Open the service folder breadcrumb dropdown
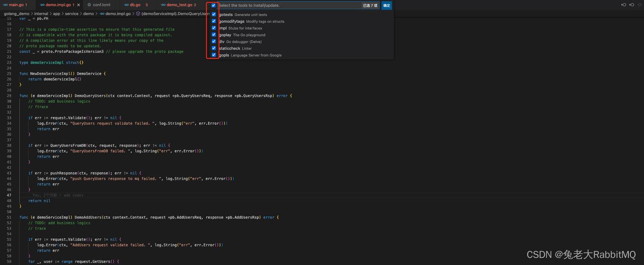644x265 pixels. coord(71,14)
